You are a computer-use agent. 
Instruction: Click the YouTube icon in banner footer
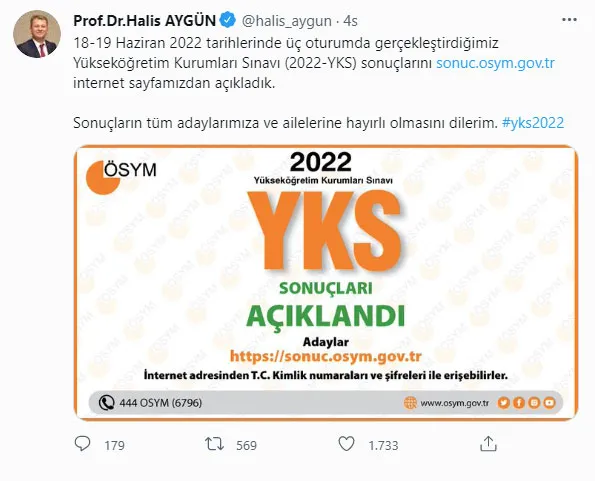click(549, 402)
